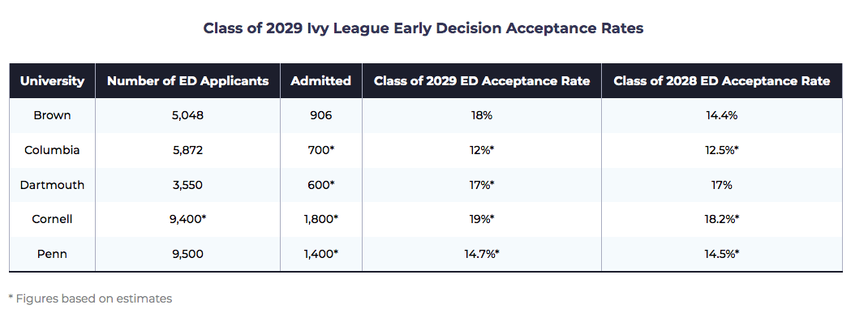
Task: Click Class of 2028 ED Acceptance Rate header
Action: (722, 81)
